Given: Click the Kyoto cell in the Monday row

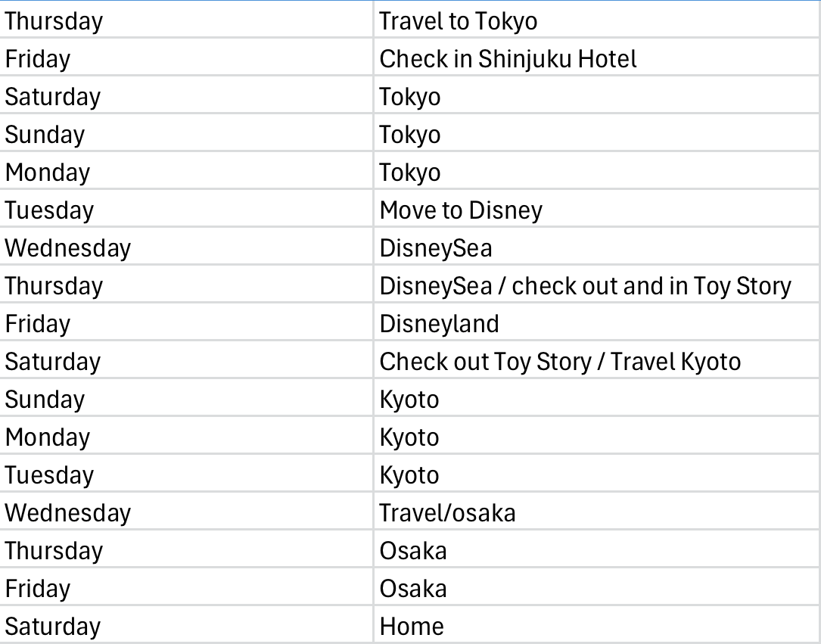Looking at the screenshot, I should coord(409,437).
